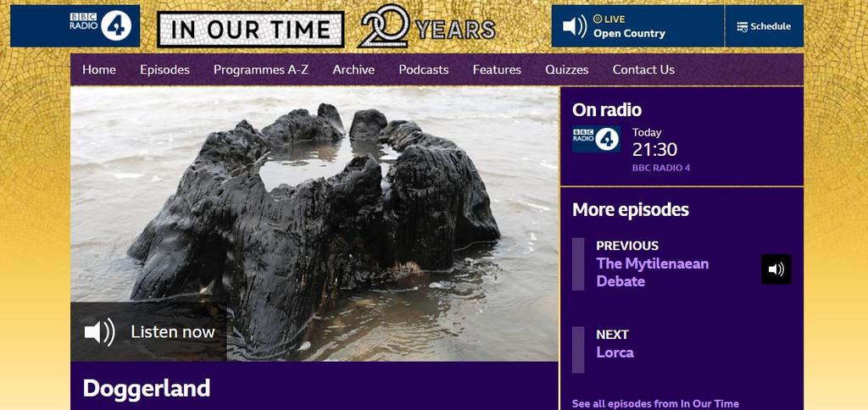Select Contact Us in the navigation bar
The image size is (868, 410).
click(x=643, y=69)
